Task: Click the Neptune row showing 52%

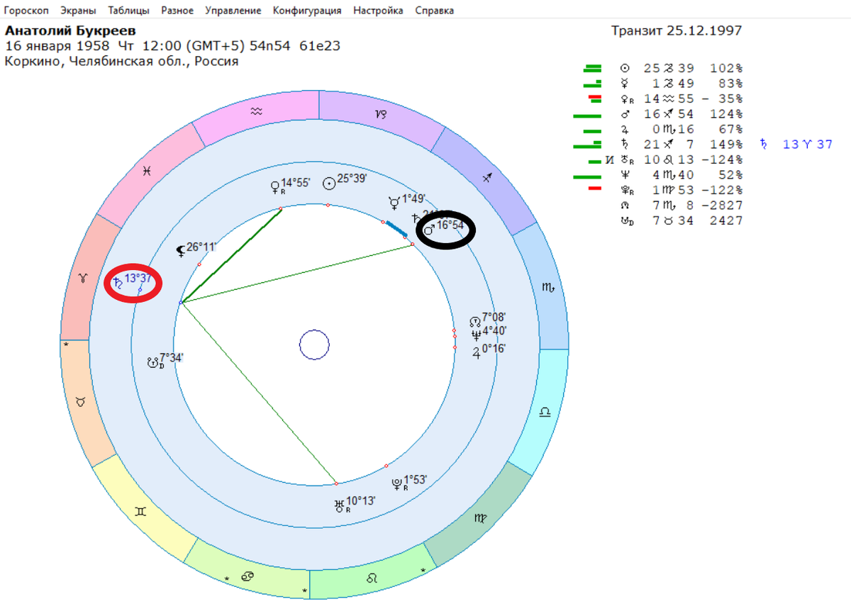Action: (x=681, y=174)
